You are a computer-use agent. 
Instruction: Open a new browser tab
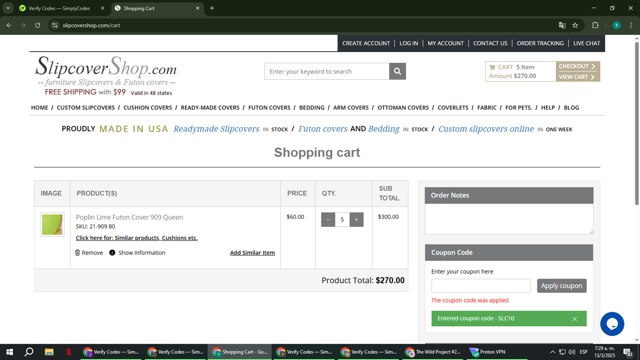(212, 8)
